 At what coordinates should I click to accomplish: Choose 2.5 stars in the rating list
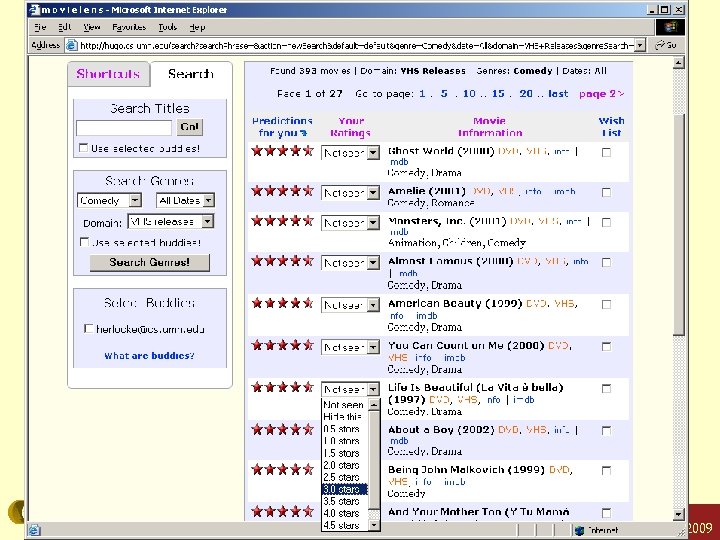345,477
